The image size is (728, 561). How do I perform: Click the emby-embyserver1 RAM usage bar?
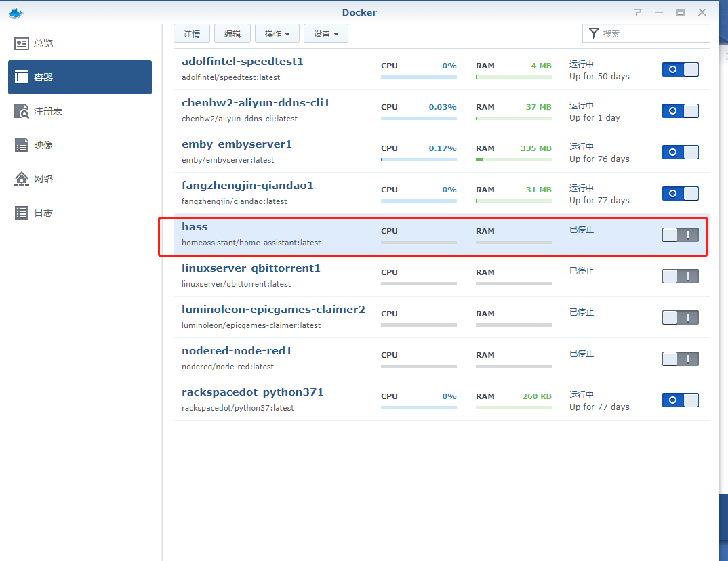point(513,160)
